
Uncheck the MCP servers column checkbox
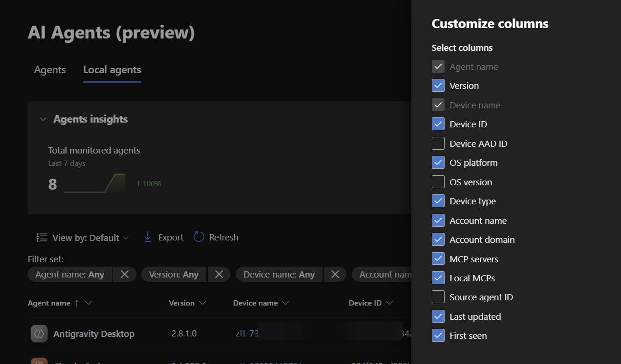(x=438, y=259)
